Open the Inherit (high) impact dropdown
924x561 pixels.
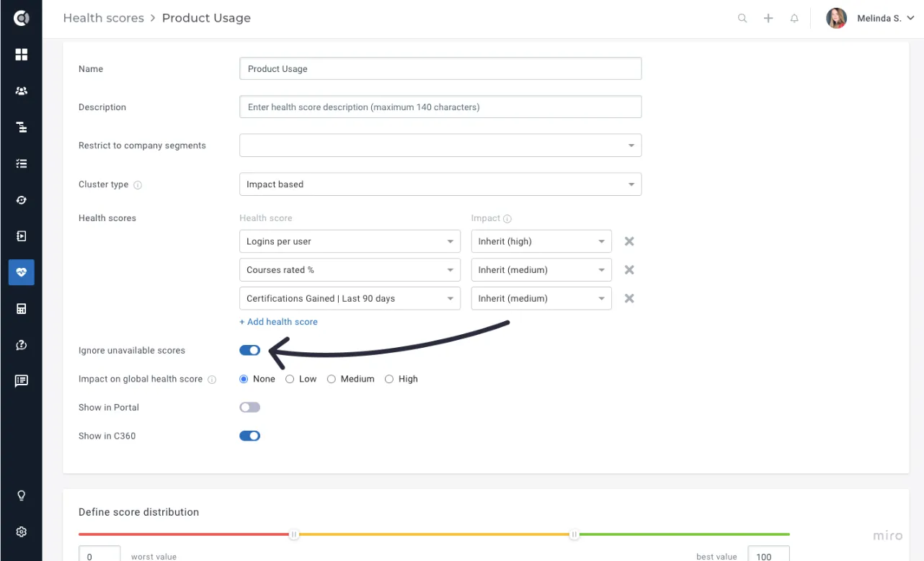tap(541, 241)
